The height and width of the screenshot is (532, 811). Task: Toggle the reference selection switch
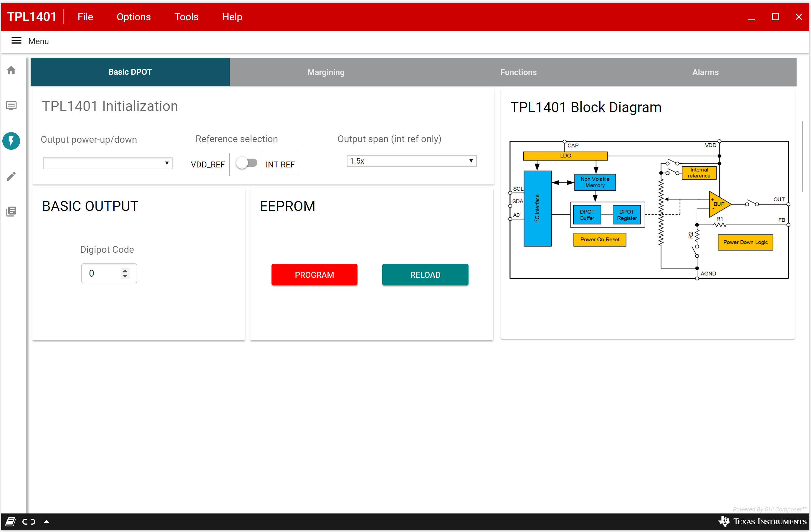point(247,163)
